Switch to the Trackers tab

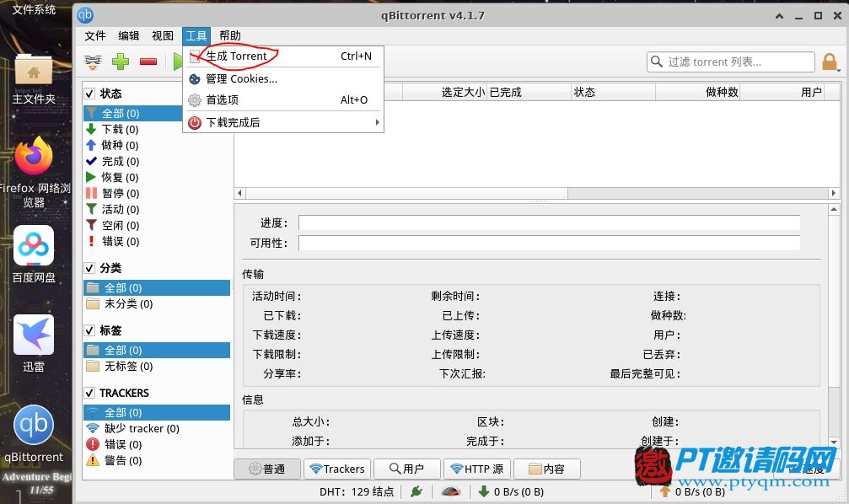pos(336,469)
